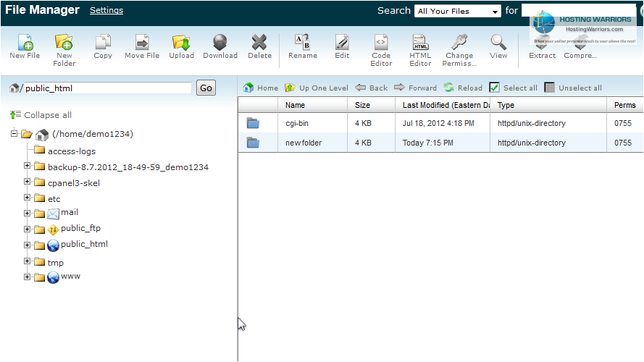The image size is (644, 362).
Task: Go Forward in folder history
Action: coord(415,88)
